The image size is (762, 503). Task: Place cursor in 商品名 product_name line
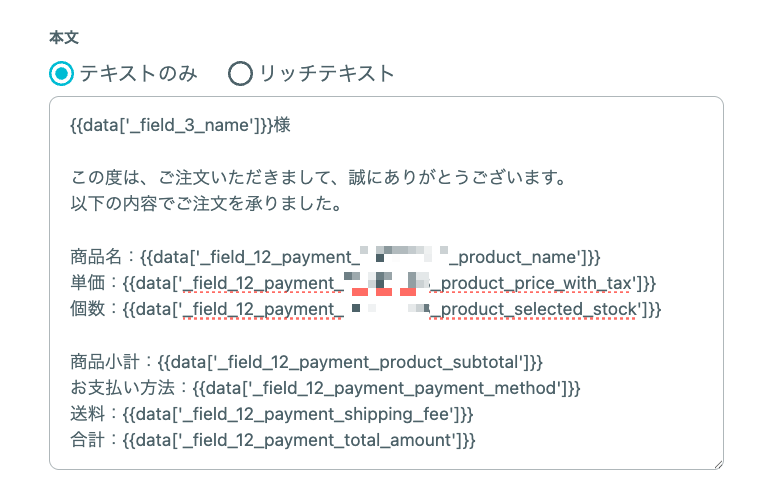coord(335,257)
